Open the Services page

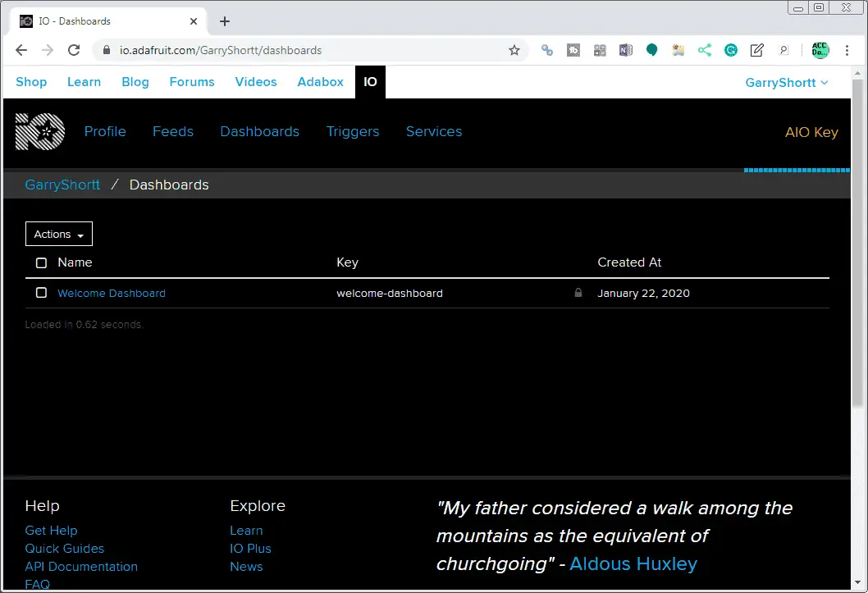tap(434, 132)
